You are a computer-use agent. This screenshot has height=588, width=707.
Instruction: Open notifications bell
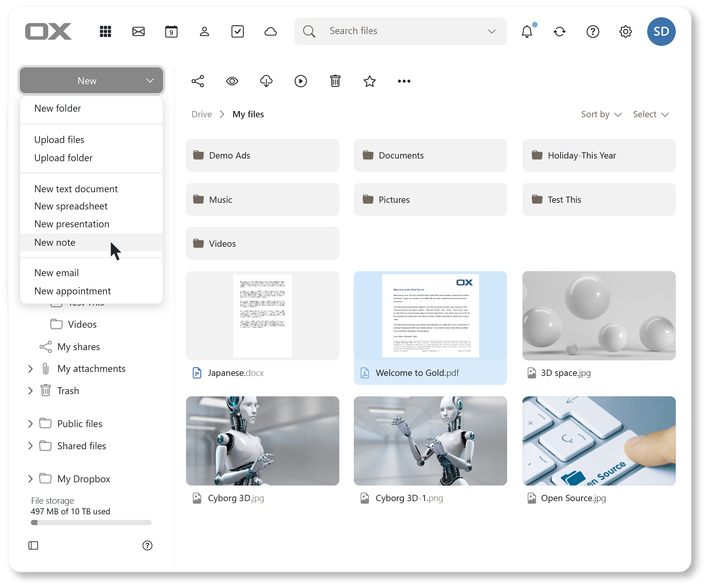pyautogui.click(x=527, y=31)
